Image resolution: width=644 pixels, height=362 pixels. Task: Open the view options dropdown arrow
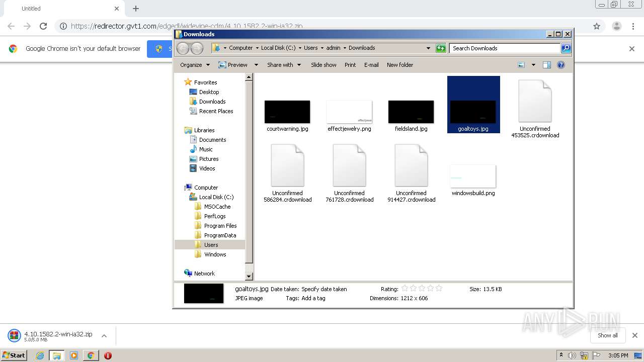coord(533,65)
